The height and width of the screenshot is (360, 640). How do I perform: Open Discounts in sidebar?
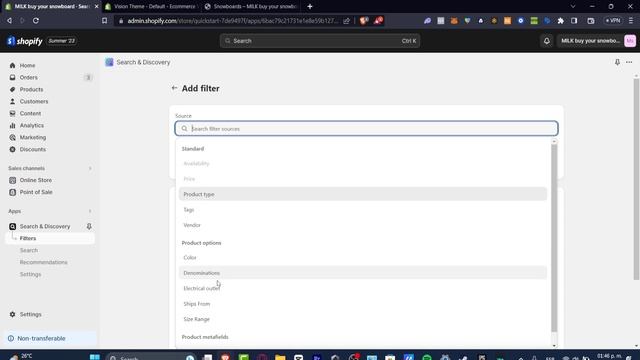33,149
